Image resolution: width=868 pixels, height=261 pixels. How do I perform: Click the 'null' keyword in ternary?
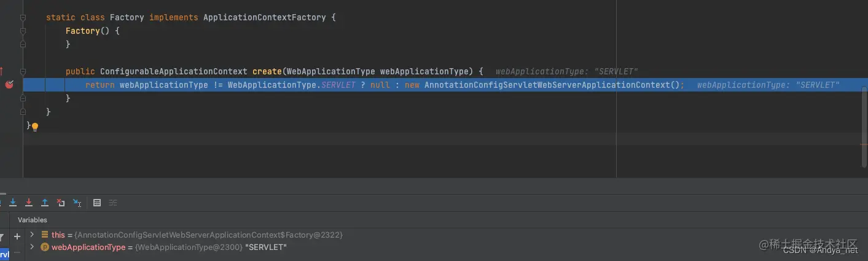pos(380,85)
